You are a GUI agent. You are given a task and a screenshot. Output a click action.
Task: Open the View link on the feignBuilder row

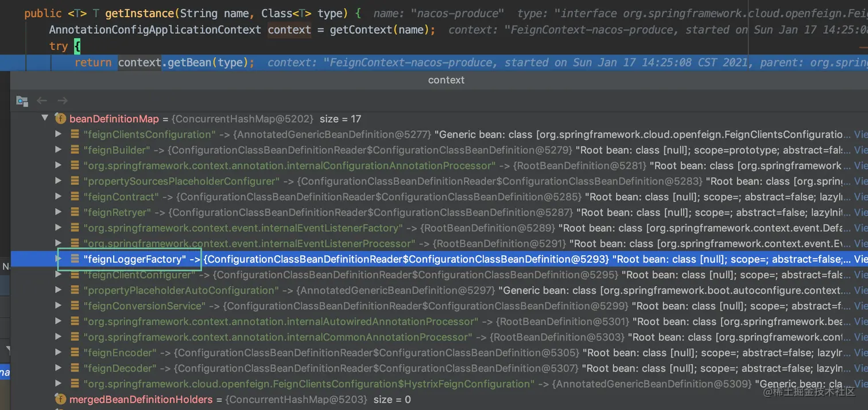(861, 150)
